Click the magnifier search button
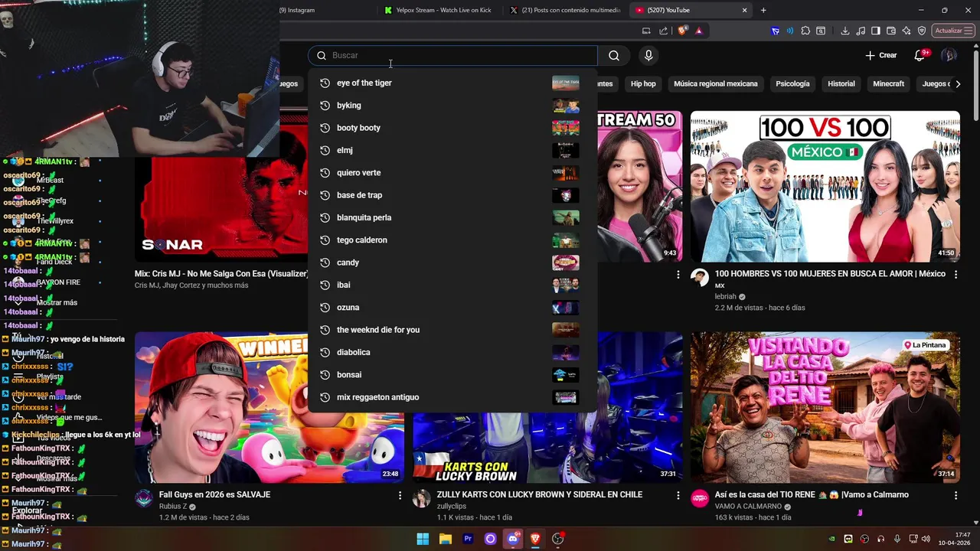The width and height of the screenshot is (980, 551). [x=613, y=55]
